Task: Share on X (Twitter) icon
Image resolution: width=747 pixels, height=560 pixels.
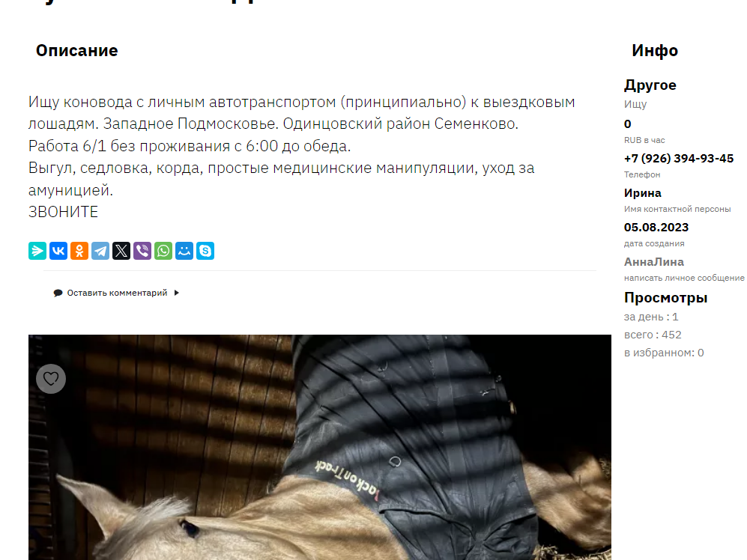Action: (x=121, y=251)
